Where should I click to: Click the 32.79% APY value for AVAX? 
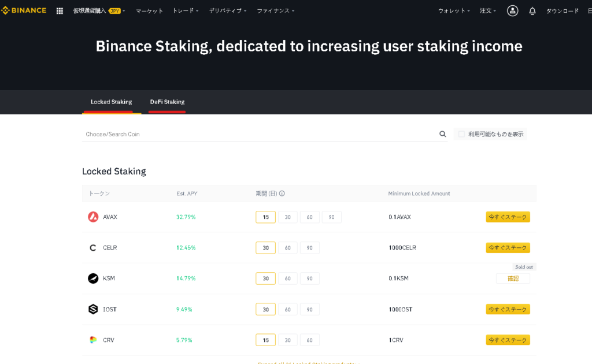pyautogui.click(x=186, y=217)
